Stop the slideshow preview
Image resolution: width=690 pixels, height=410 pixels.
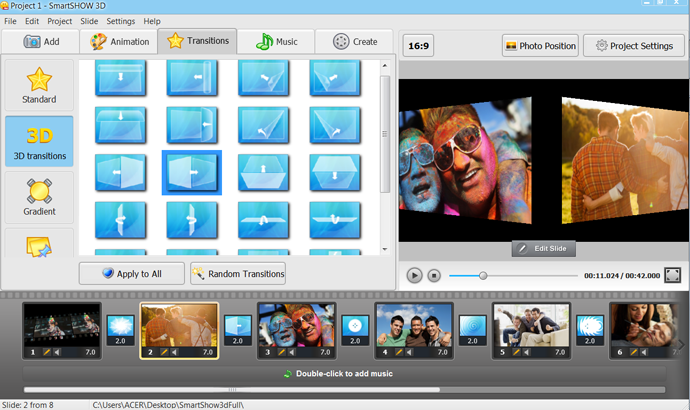(x=434, y=275)
